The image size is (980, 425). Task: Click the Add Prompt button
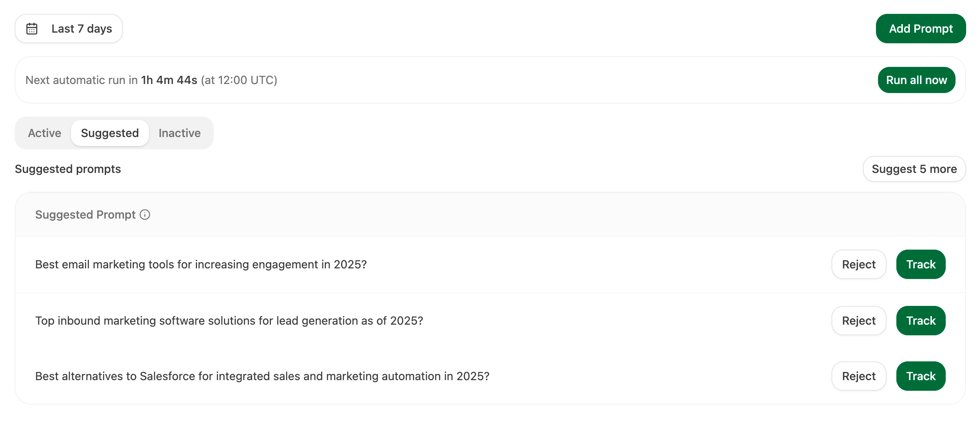click(x=920, y=28)
